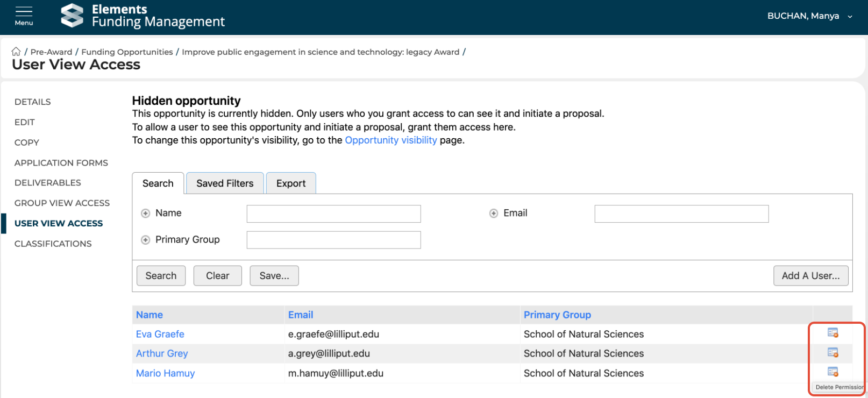This screenshot has width=868, height=398.
Task: Click the Add A User button
Action: coord(810,276)
